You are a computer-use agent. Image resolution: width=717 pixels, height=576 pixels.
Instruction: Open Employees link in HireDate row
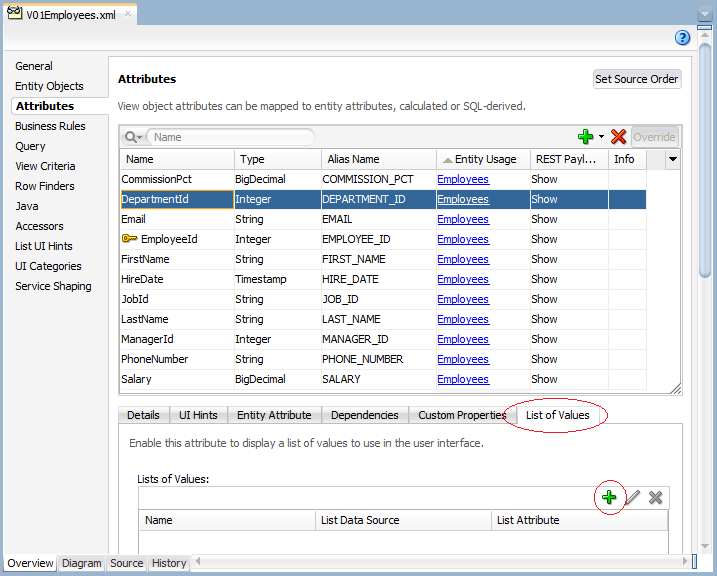[x=463, y=279]
